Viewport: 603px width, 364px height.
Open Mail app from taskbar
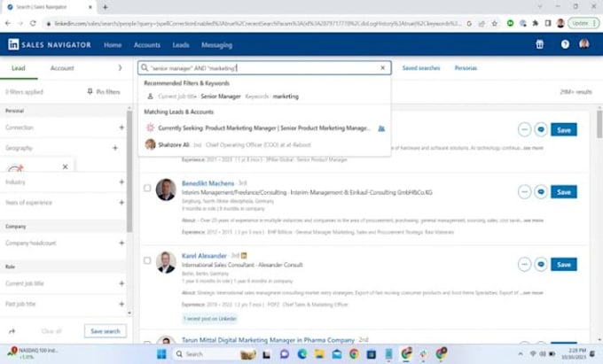coord(337,353)
